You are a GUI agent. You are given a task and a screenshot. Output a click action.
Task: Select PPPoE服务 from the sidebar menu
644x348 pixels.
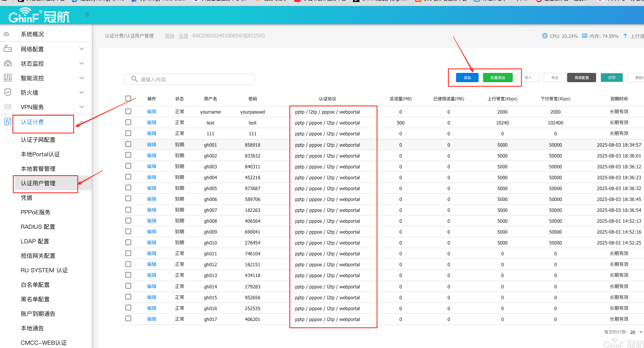coord(35,212)
